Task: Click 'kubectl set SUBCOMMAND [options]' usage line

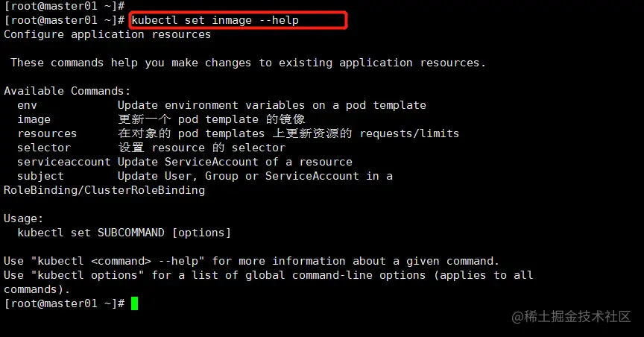Action: (124, 233)
